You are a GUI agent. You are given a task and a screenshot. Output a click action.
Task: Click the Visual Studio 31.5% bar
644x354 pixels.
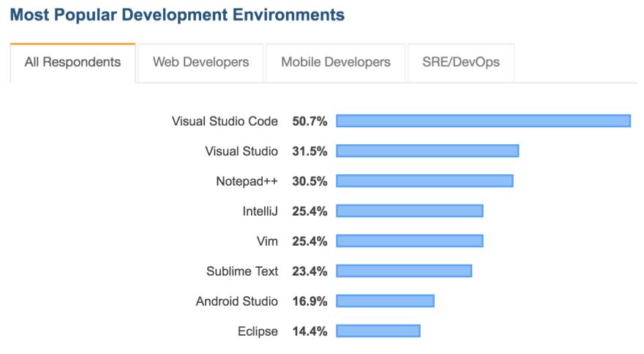pyautogui.click(x=427, y=151)
